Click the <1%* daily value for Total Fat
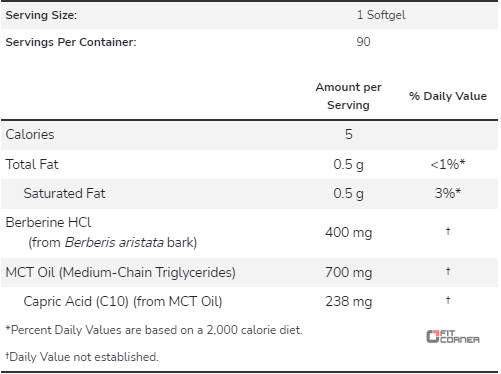Viewport: 501px width, 374px height. tap(448, 164)
